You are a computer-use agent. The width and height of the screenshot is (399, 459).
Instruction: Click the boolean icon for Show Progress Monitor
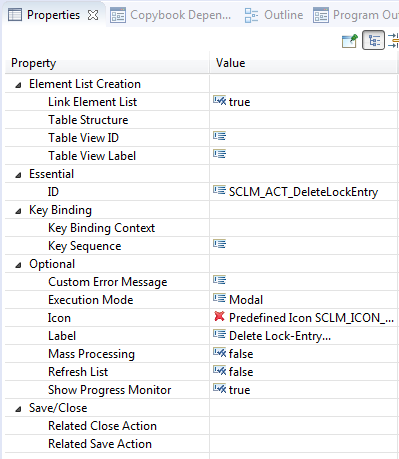(220, 388)
